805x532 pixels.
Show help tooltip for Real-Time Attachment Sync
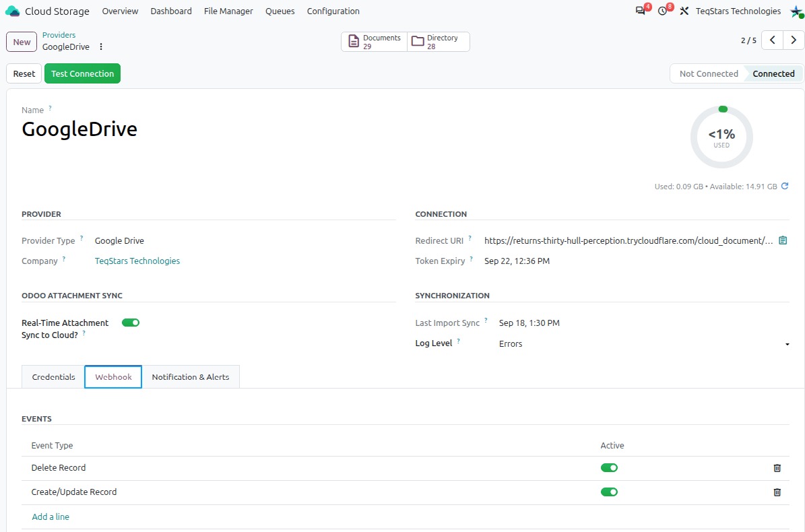click(84, 333)
